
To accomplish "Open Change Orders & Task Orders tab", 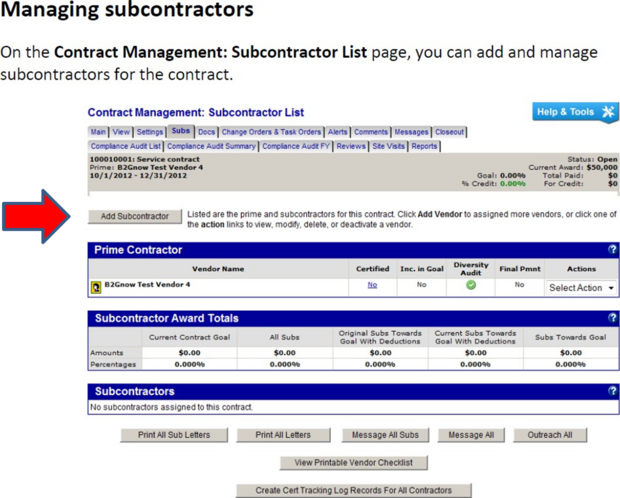I will tap(271, 132).
